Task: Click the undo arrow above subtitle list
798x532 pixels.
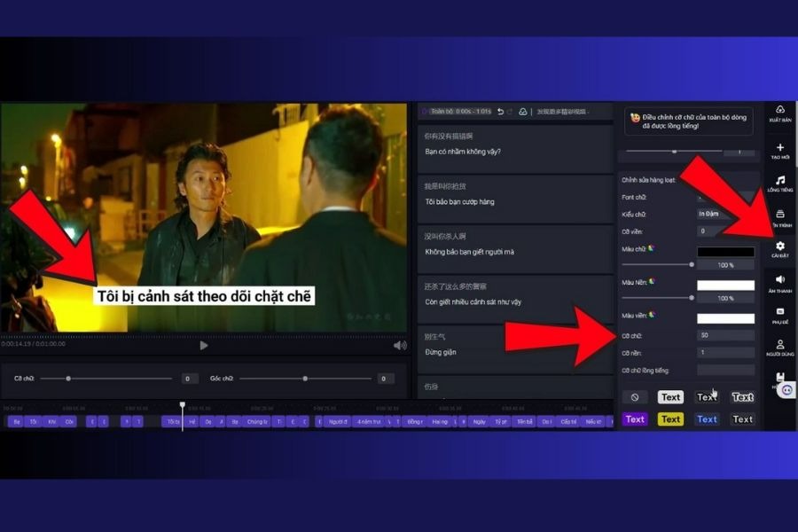Action: pos(500,112)
